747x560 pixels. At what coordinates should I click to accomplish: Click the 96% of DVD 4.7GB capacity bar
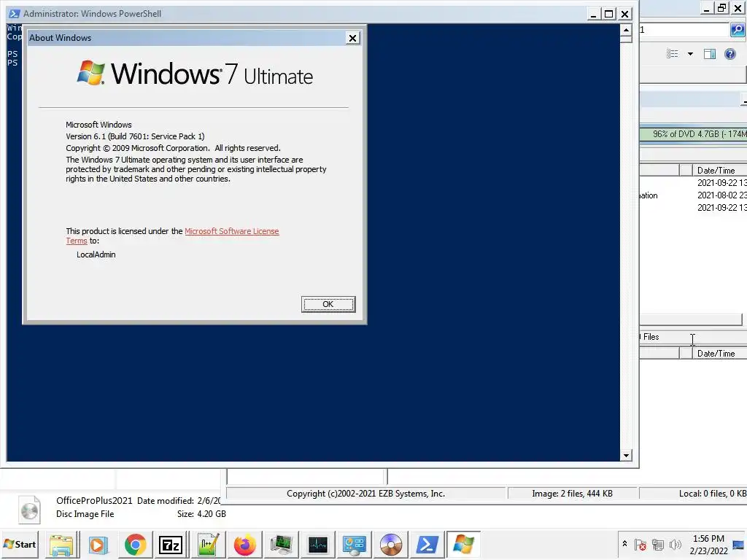[693, 134]
